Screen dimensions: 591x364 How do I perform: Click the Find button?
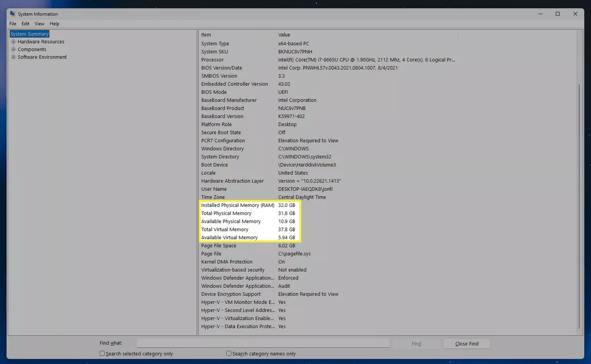coord(416,343)
